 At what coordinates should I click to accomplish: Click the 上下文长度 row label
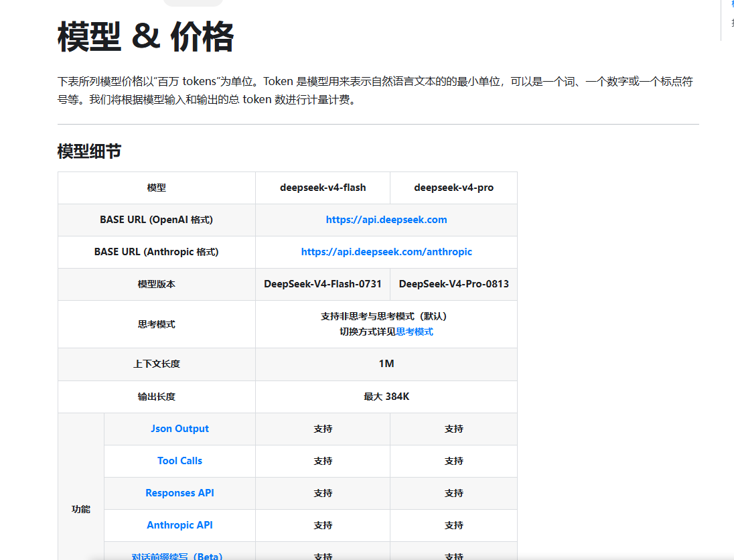click(156, 364)
